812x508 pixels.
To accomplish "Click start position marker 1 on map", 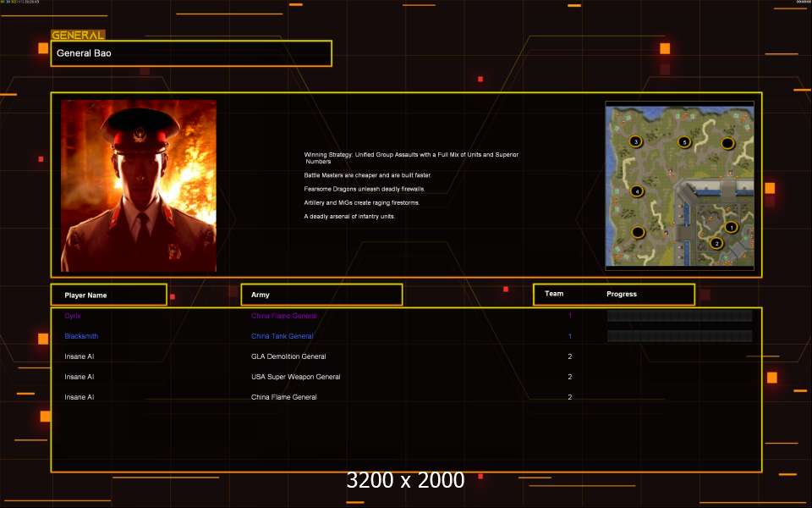I will point(731,227).
